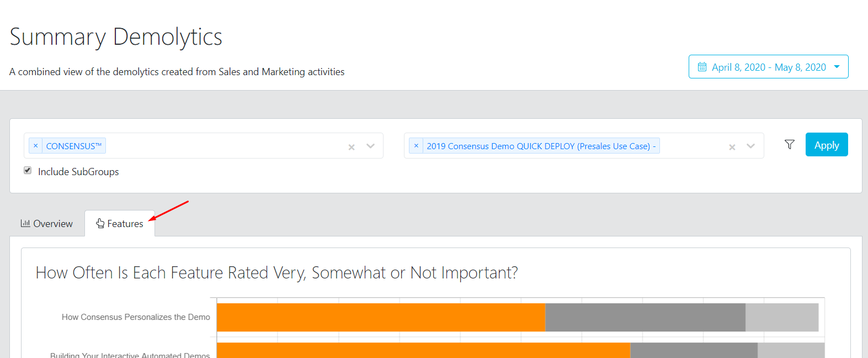This screenshot has height=358, width=868.
Task: Click the funnel filter icon
Action: [x=790, y=145]
